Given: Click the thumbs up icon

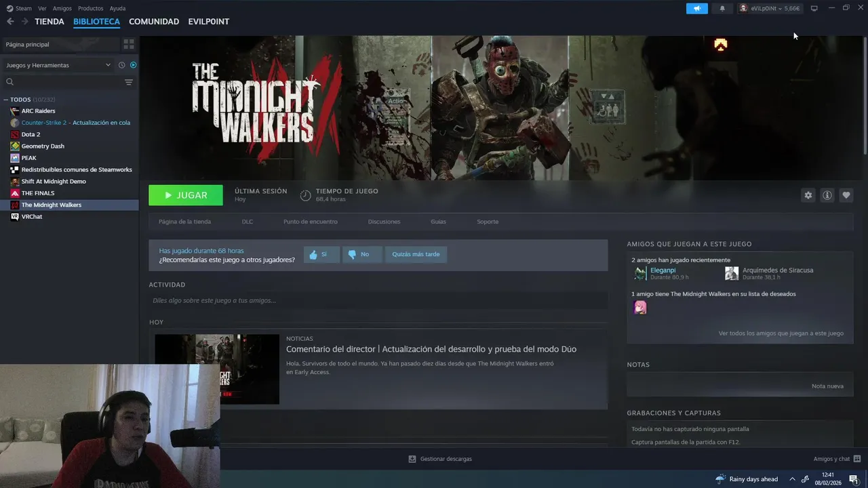Looking at the screenshot, I should coord(313,255).
